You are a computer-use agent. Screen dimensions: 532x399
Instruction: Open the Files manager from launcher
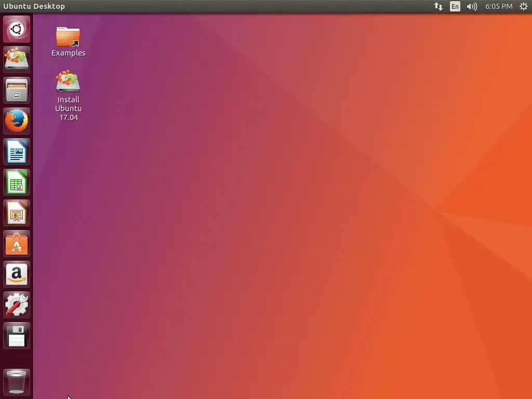pos(17,90)
